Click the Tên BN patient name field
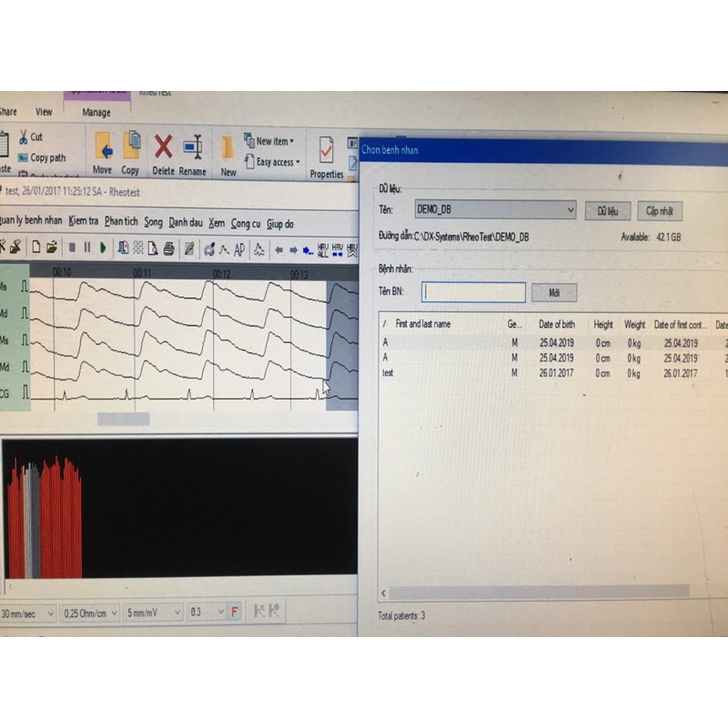 pyautogui.click(x=473, y=292)
